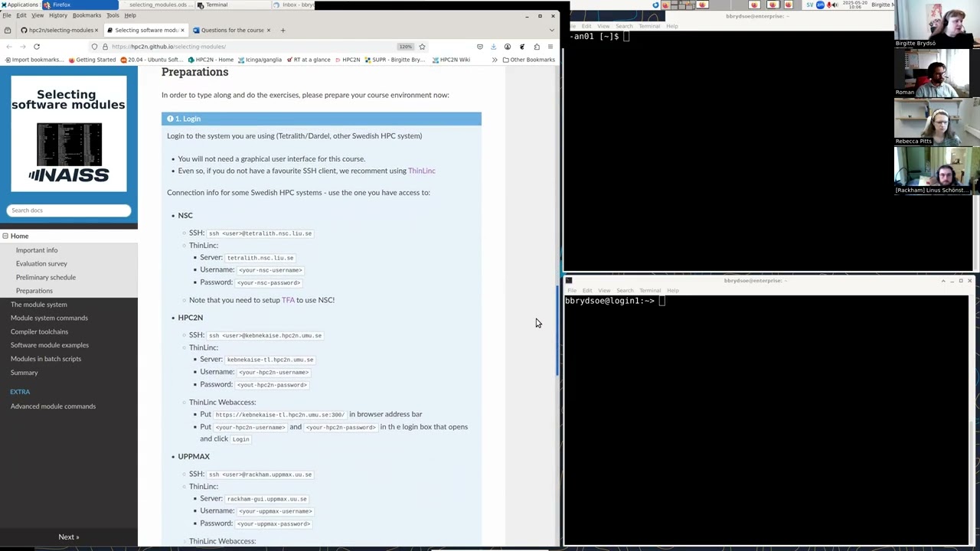980x551 pixels.
Task: Click the Zoom icon in system tray
Action: click(819, 5)
